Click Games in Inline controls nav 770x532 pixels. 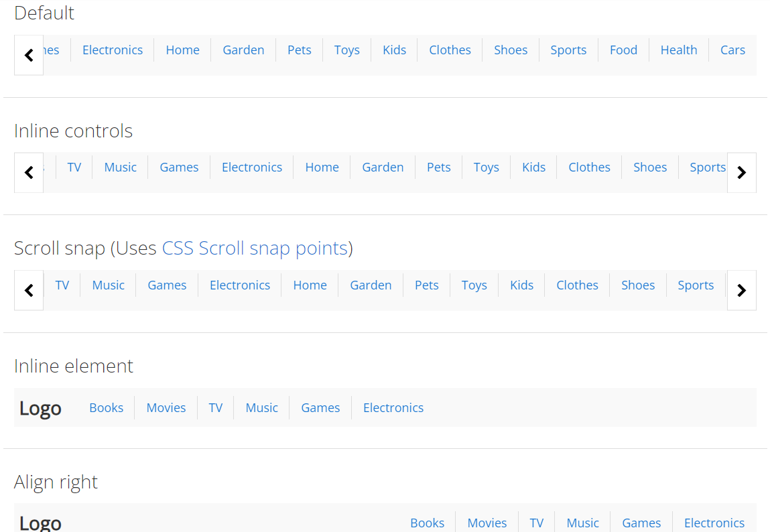click(x=179, y=168)
